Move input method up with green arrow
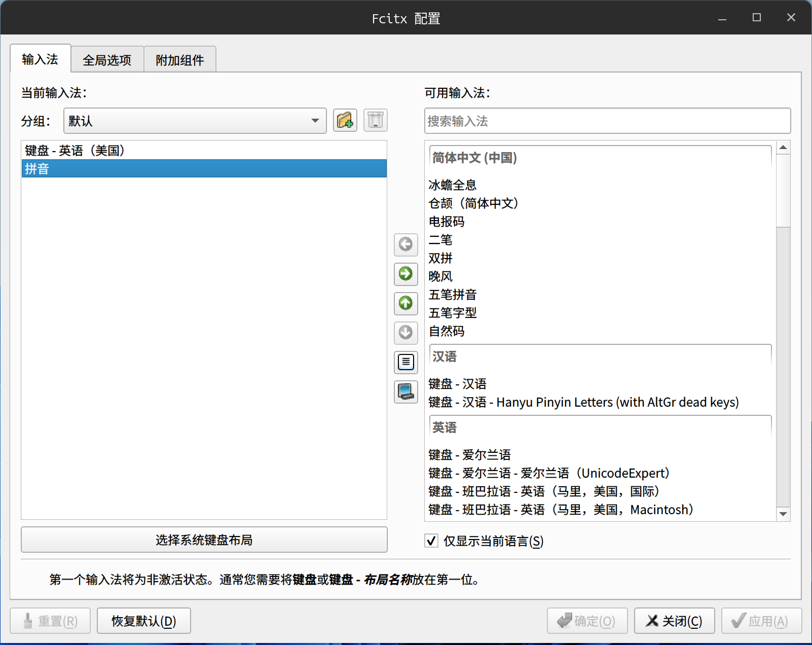The image size is (812, 645). (x=405, y=303)
